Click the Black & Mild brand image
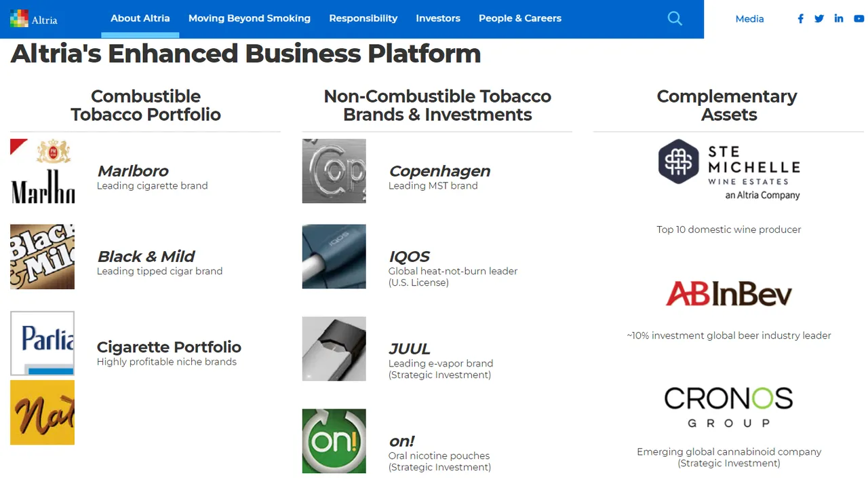Viewport: 868px width, 484px height. [42, 257]
